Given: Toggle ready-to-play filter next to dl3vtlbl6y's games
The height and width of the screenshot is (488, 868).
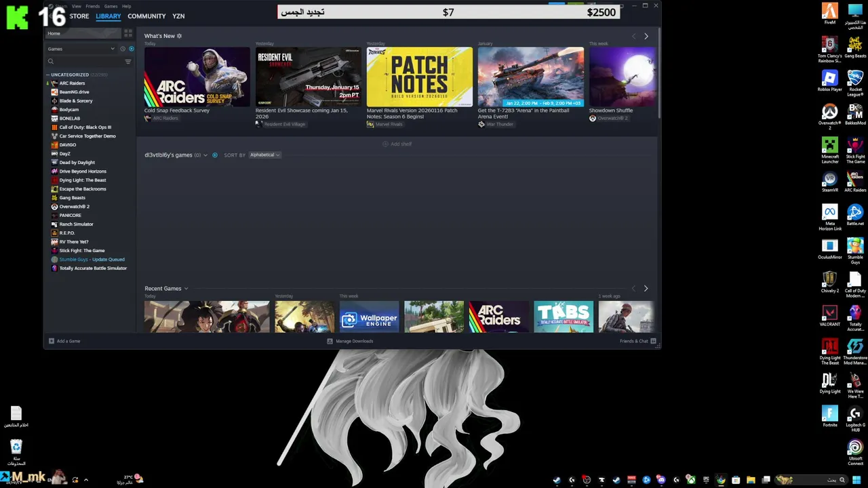Looking at the screenshot, I should tap(215, 155).
